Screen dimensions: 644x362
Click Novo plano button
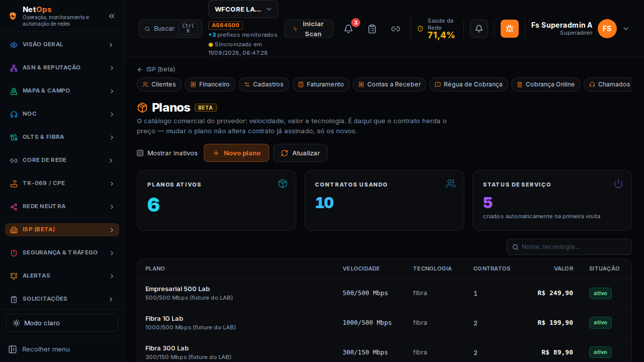click(x=236, y=153)
